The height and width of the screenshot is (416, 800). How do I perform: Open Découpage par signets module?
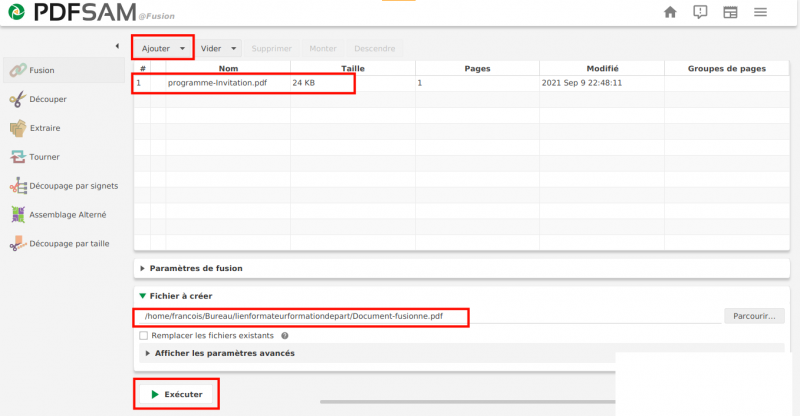point(18,186)
